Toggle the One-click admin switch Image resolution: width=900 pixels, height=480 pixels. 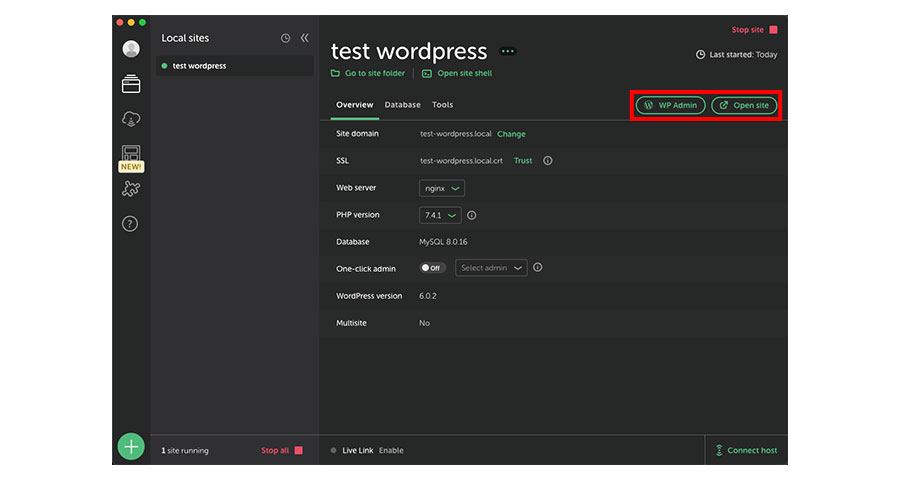[x=432, y=268]
